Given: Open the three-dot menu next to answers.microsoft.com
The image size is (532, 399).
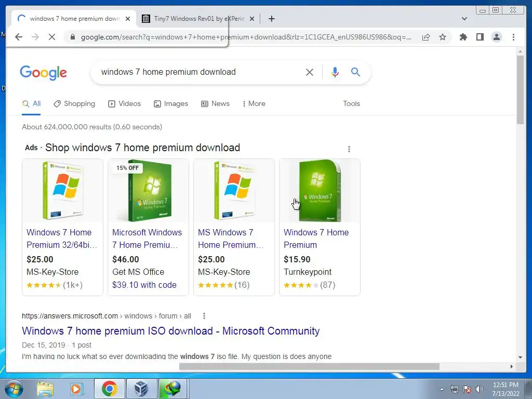Looking at the screenshot, I should (x=204, y=316).
